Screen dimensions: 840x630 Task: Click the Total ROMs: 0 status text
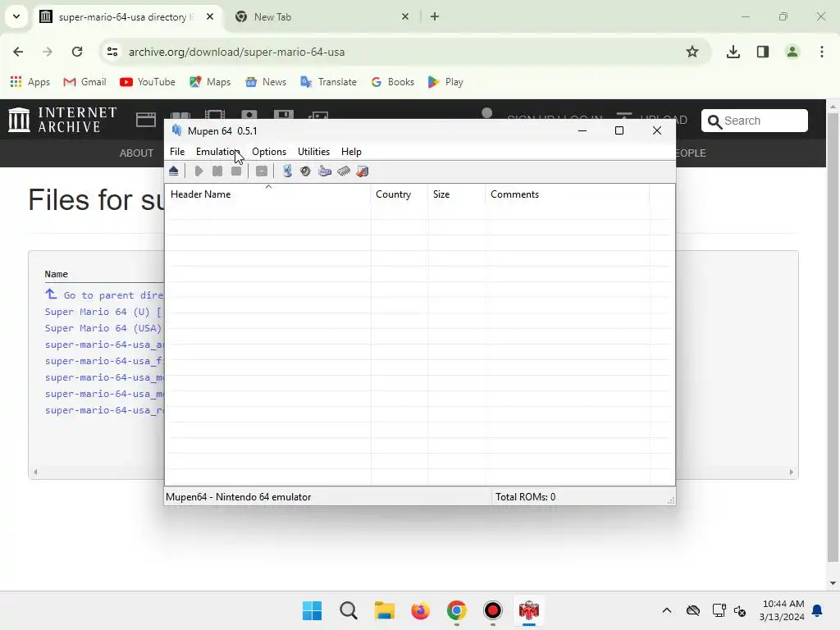pyautogui.click(x=526, y=497)
